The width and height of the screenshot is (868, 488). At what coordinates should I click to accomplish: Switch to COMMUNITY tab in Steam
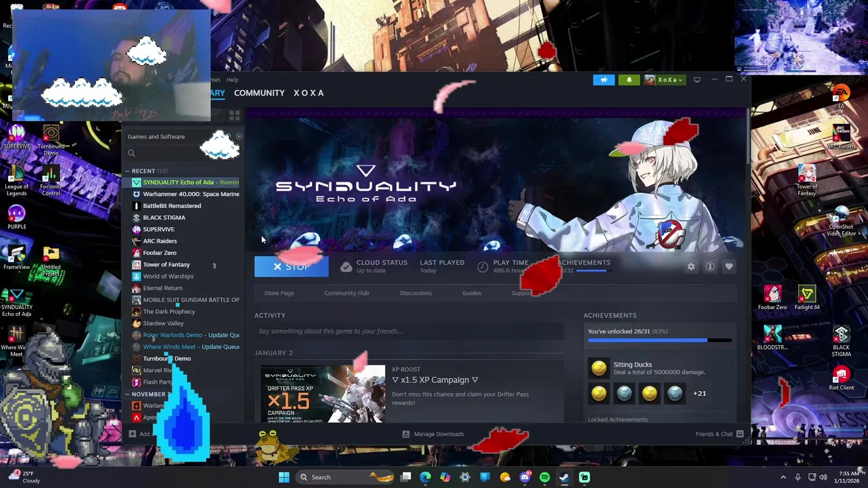pyautogui.click(x=259, y=93)
